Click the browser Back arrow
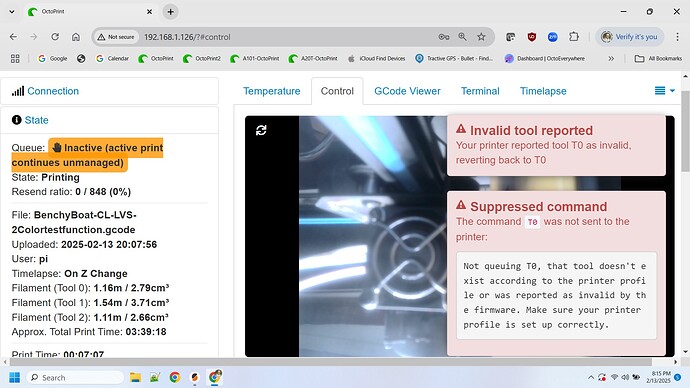Screen dimensions: 690x388 click(13, 37)
